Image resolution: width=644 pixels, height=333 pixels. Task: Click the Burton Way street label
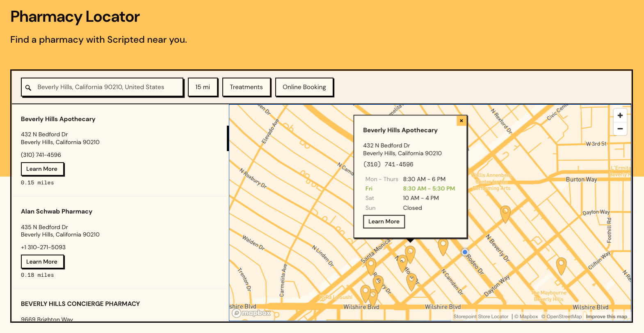pyautogui.click(x=581, y=179)
